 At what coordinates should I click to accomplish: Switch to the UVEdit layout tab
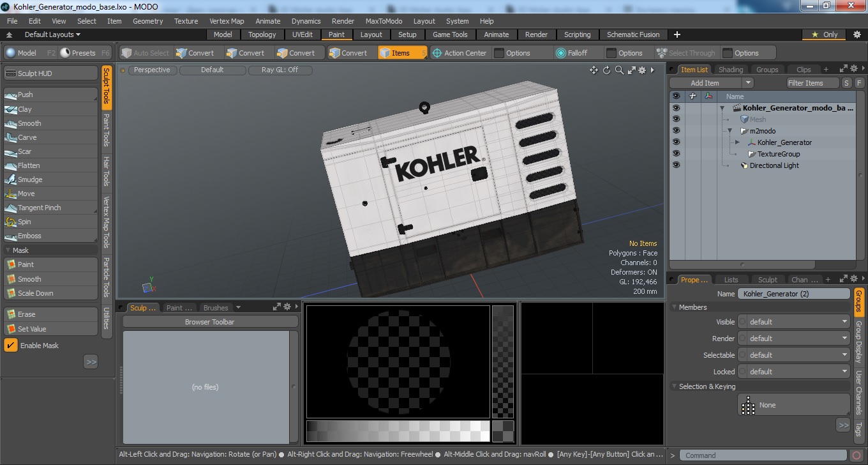click(303, 34)
